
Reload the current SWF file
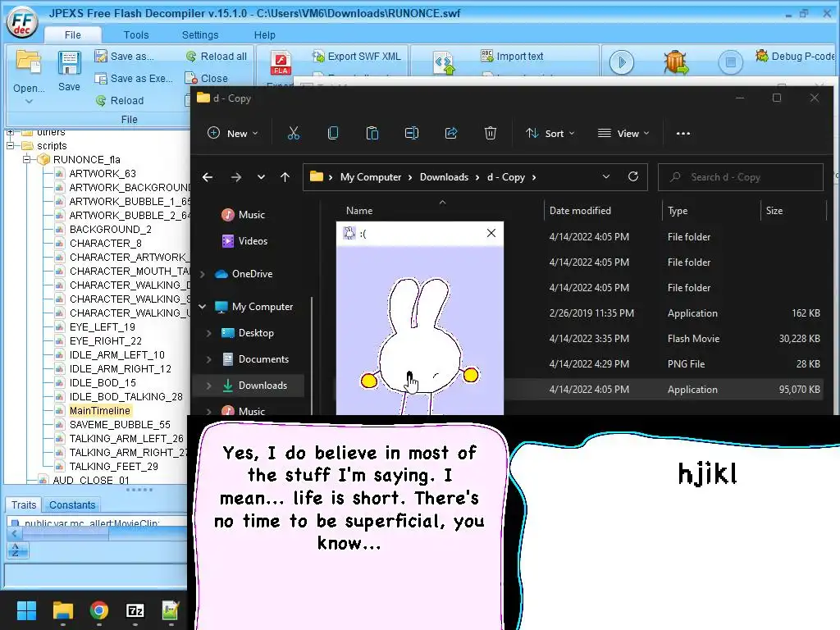119,100
